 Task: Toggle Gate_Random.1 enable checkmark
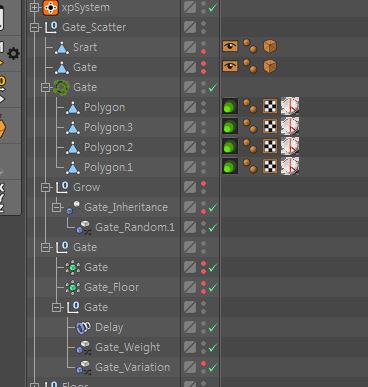pos(212,228)
